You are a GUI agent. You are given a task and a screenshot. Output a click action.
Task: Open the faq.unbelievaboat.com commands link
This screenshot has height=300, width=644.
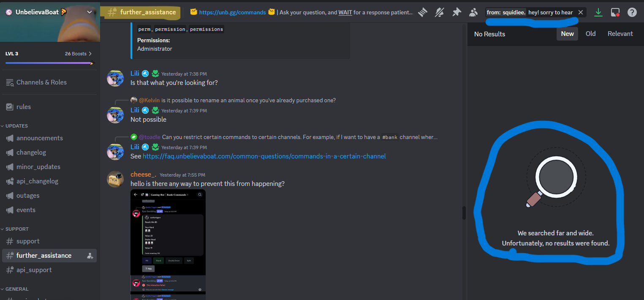coord(264,156)
